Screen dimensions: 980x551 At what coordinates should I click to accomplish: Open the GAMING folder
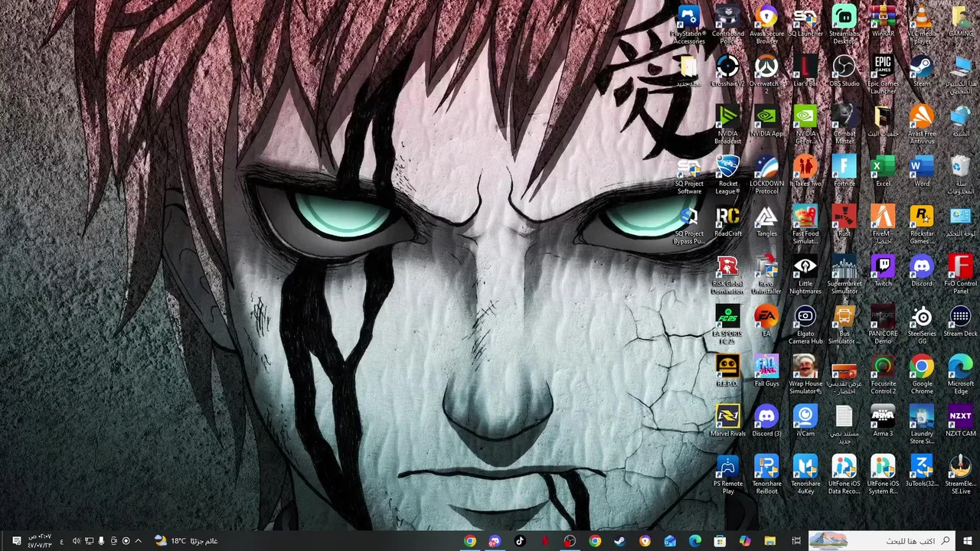(x=961, y=21)
